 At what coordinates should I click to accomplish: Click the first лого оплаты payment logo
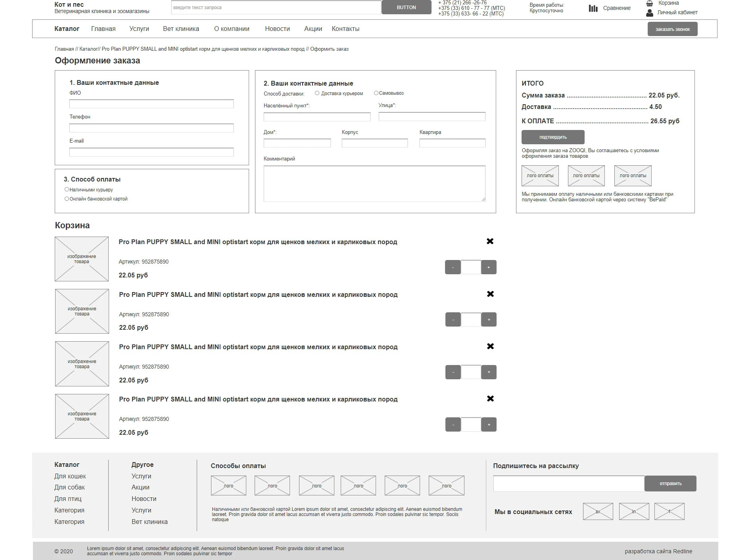pos(540,176)
